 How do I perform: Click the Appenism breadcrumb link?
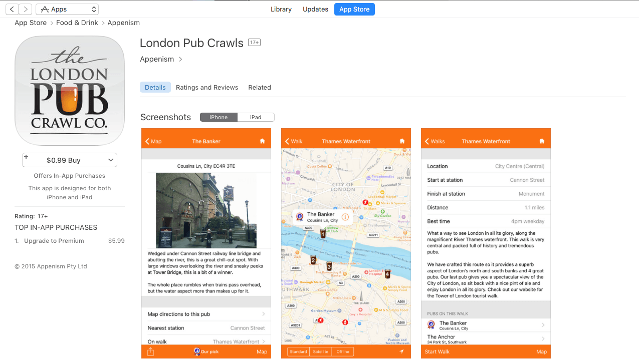[x=124, y=23]
